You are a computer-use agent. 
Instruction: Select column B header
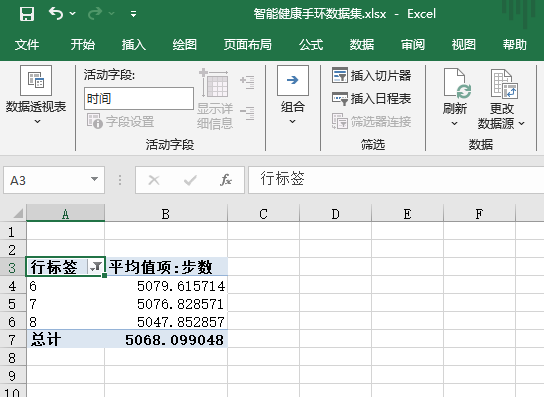(x=166, y=213)
